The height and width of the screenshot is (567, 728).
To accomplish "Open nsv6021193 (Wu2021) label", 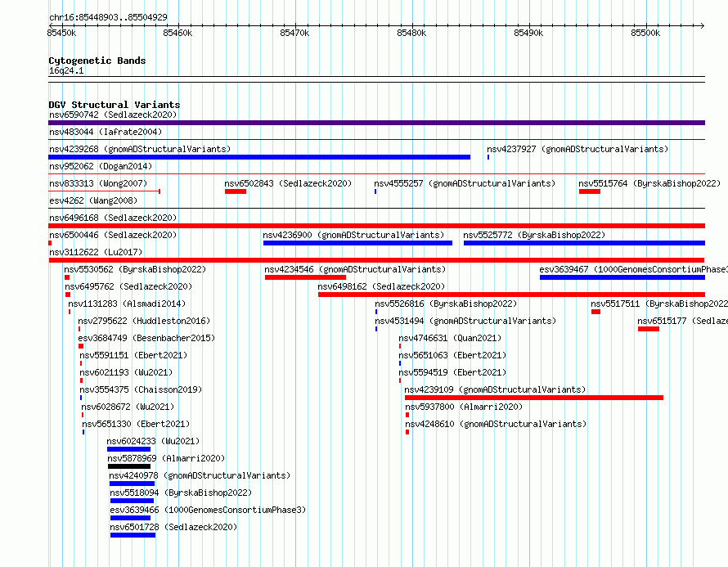I will [126, 372].
